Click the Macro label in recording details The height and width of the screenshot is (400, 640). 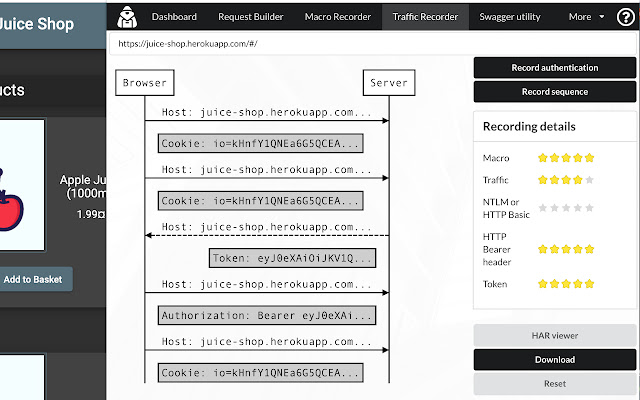(x=496, y=158)
